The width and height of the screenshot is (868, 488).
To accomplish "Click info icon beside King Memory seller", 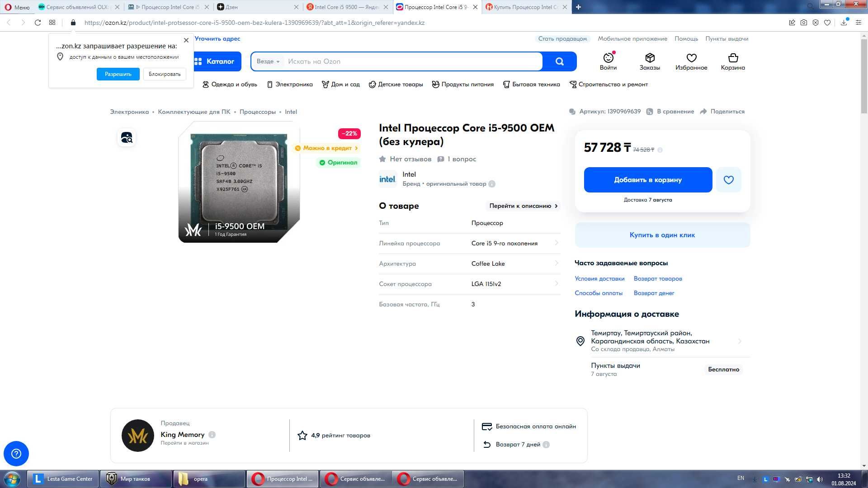I will (212, 435).
